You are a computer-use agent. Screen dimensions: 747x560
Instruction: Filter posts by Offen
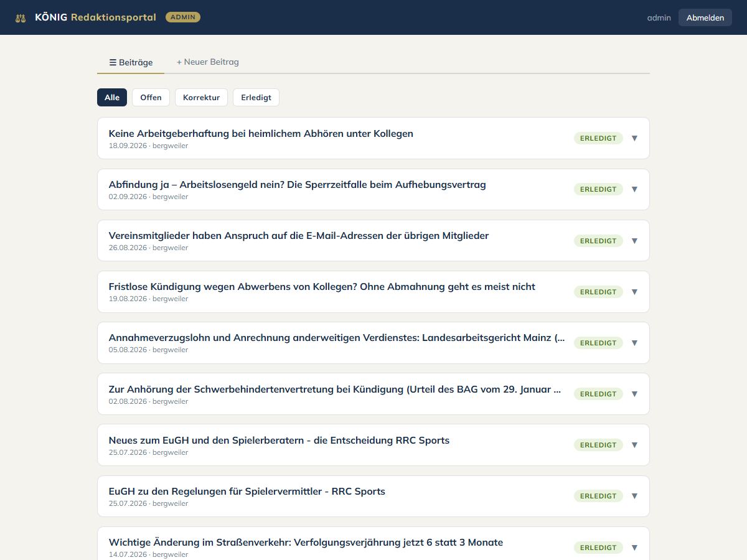(151, 97)
